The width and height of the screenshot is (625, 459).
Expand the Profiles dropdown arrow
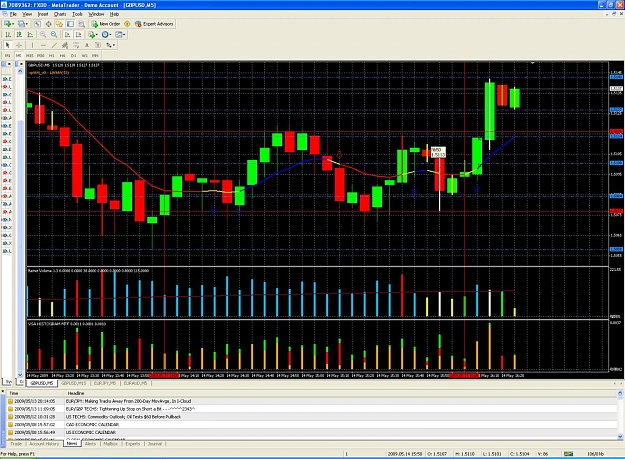27,24
